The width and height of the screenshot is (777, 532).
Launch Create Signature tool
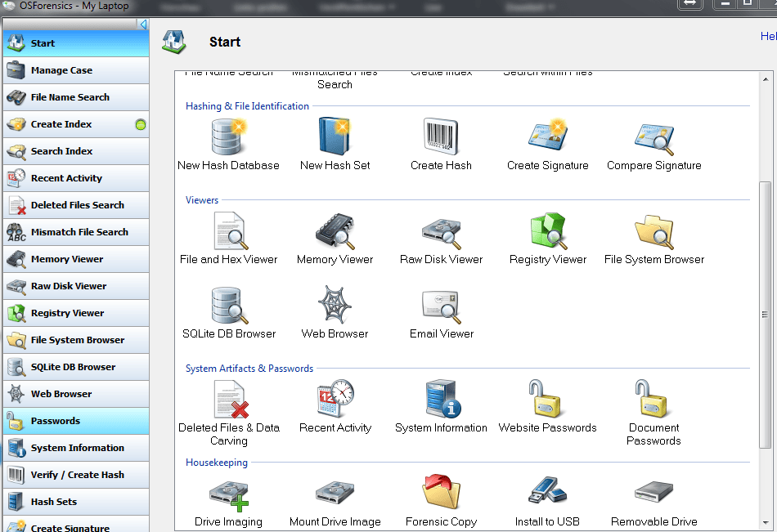(x=547, y=145)
